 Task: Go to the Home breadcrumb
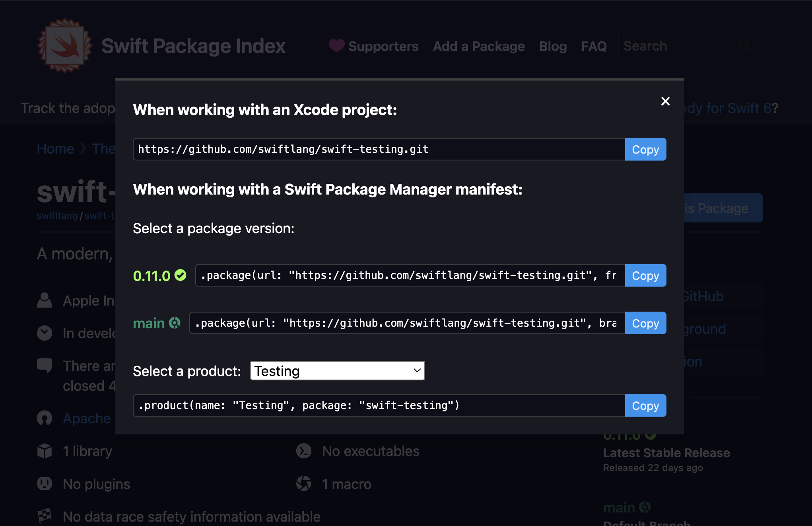pos(55,149)
